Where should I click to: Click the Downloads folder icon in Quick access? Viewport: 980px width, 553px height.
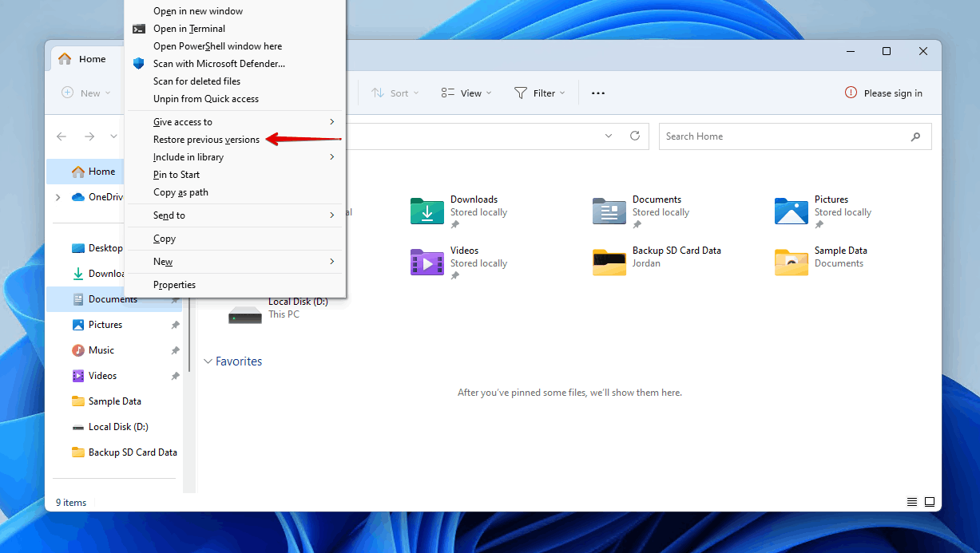click(x=427, y=211)
